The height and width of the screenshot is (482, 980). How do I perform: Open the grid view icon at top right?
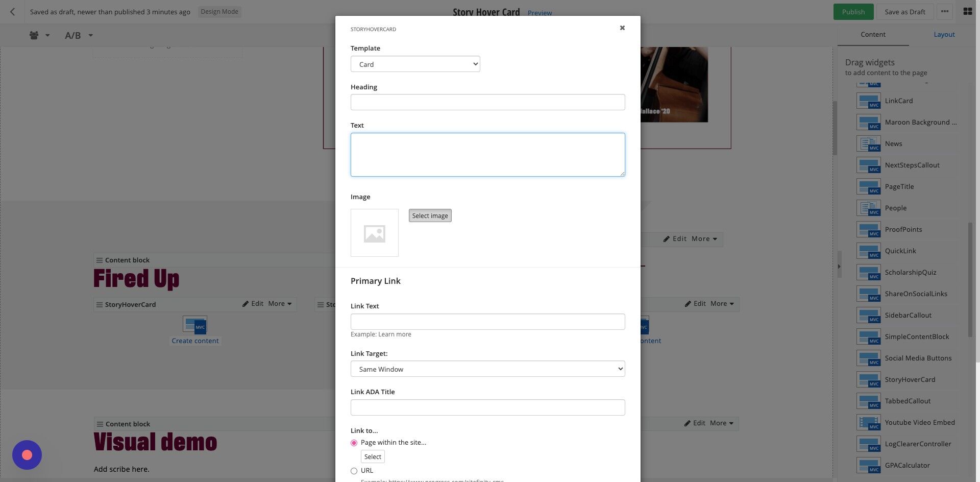(967, 12)
